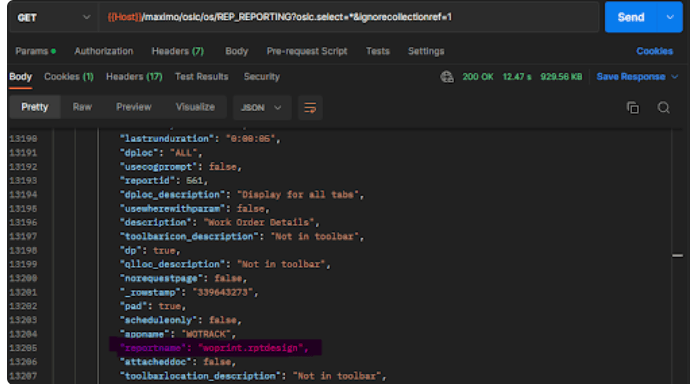Select the Pretty view mode
This screenshot has height=384, width=690.
34,107
